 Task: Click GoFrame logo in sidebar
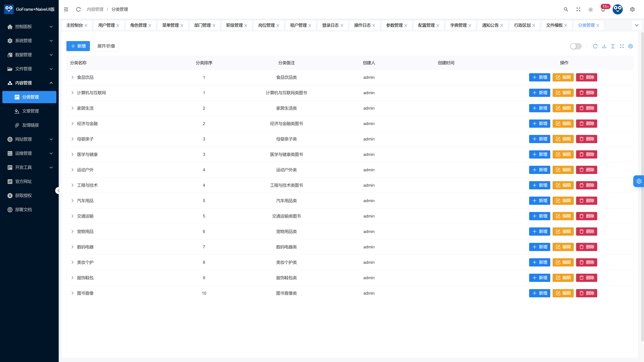coord(9,9)
